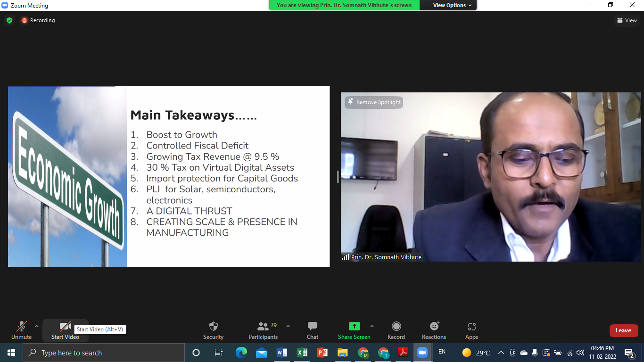The height and width of the screenshot is (362, 644).
Task: Open the Reactions emoji menu
Action: tap(434, 327)
